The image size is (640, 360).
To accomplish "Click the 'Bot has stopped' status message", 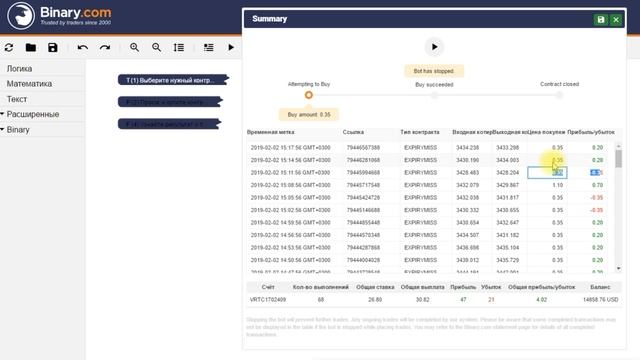I will click(434, 71).
